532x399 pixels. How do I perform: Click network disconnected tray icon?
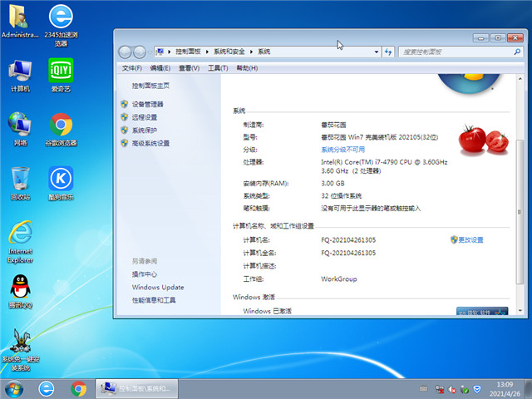(440, 389)
